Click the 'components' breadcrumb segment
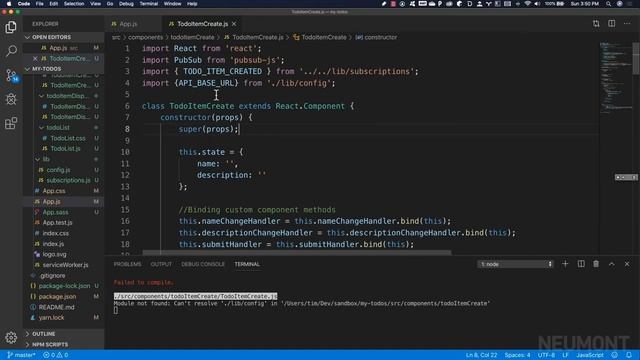640x360 pixels. coord(145,37)
